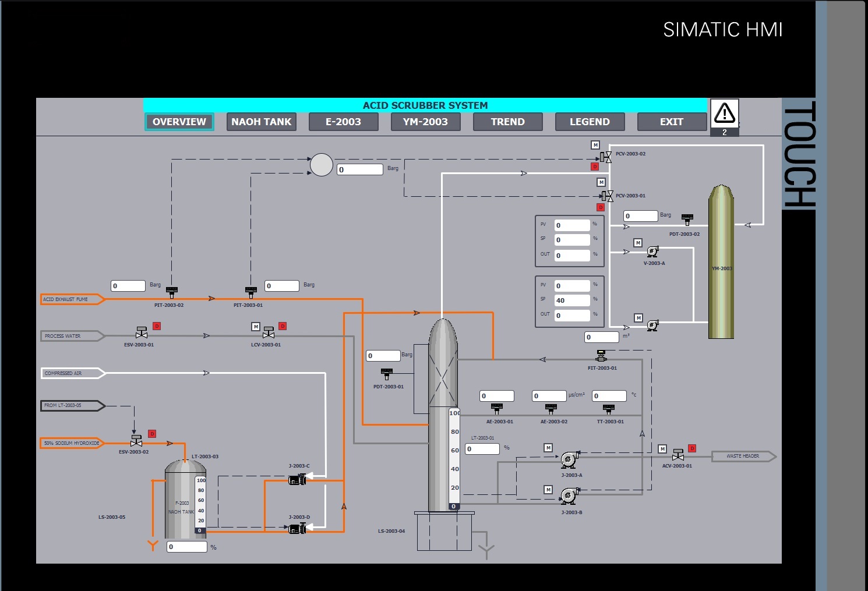Click the FIT-2003-01 flow transmitter icon

pyautogui.click(x=601, y=355)
